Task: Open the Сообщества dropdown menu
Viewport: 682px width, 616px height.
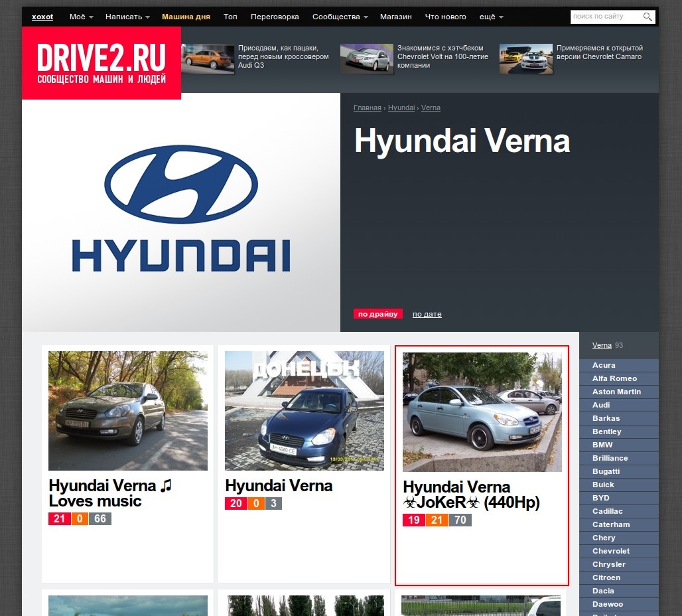Action: pos(340,17)
